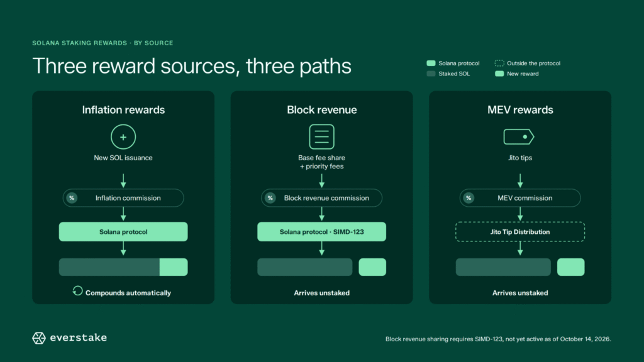This screenshot has width=644, height=362.
Task: Click the percent icon in Block revenue commission
Action: pyautogui.click(x=270, y=198)
